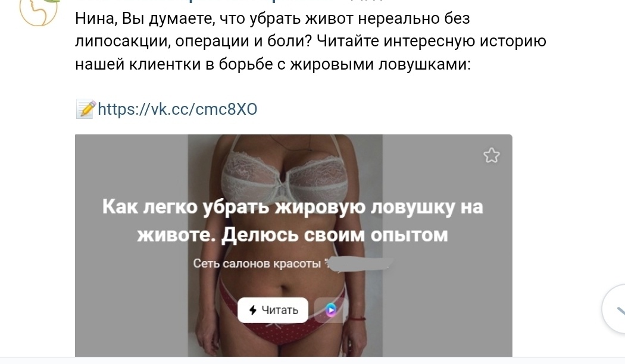The width and height of the screenshot is (625, 364).
Task: Bookmark the article with the star icon
Action: click(492, 155)
